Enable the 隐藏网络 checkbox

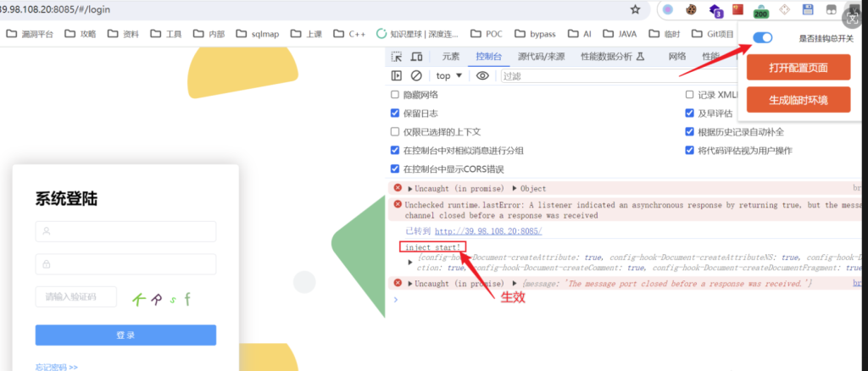395,95
